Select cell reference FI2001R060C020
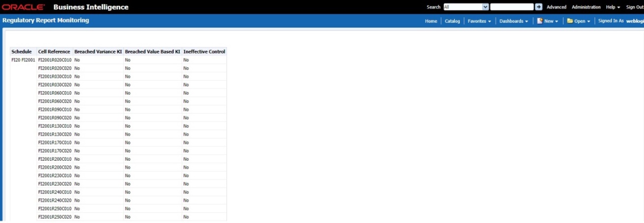644x223 pixels. [x=55, y=101]
